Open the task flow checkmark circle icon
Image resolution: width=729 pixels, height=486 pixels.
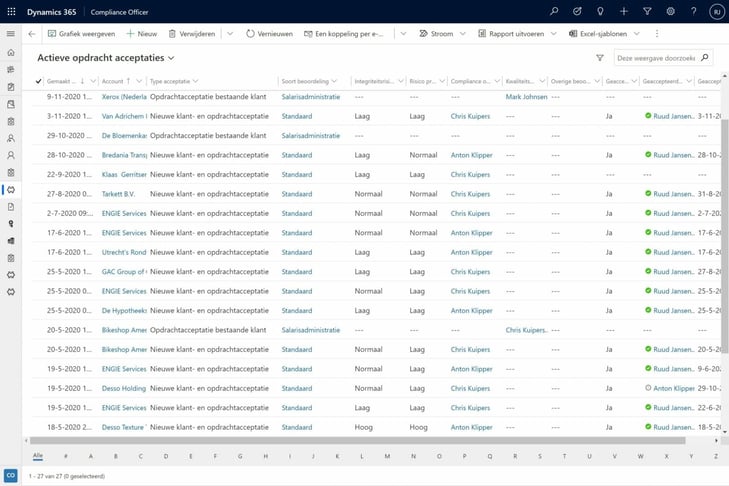coord(577,11)
